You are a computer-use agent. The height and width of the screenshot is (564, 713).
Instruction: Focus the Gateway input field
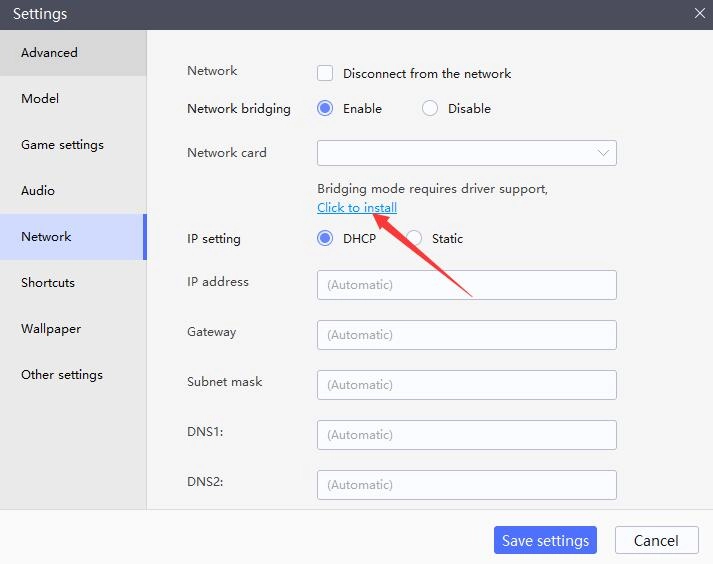pyautogui.click(x=467, y=335)
